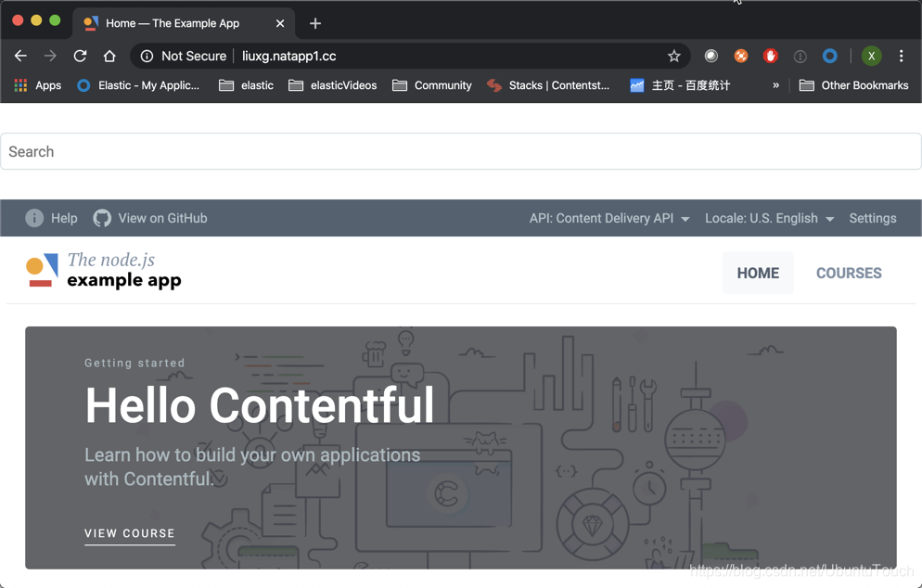Open the Help link text
The height and width of the screenshot is (588, 922).
pos(64,218)
